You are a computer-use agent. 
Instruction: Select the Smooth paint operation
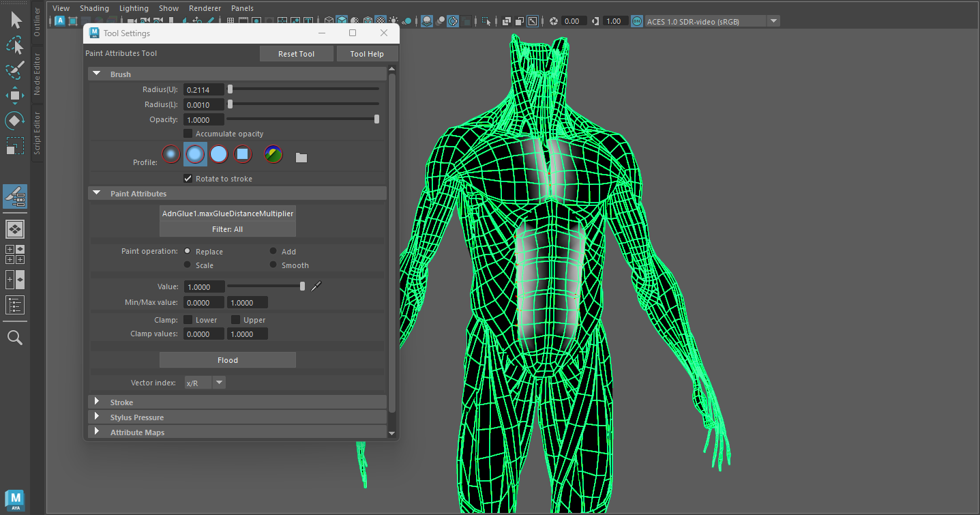[273, 265]
